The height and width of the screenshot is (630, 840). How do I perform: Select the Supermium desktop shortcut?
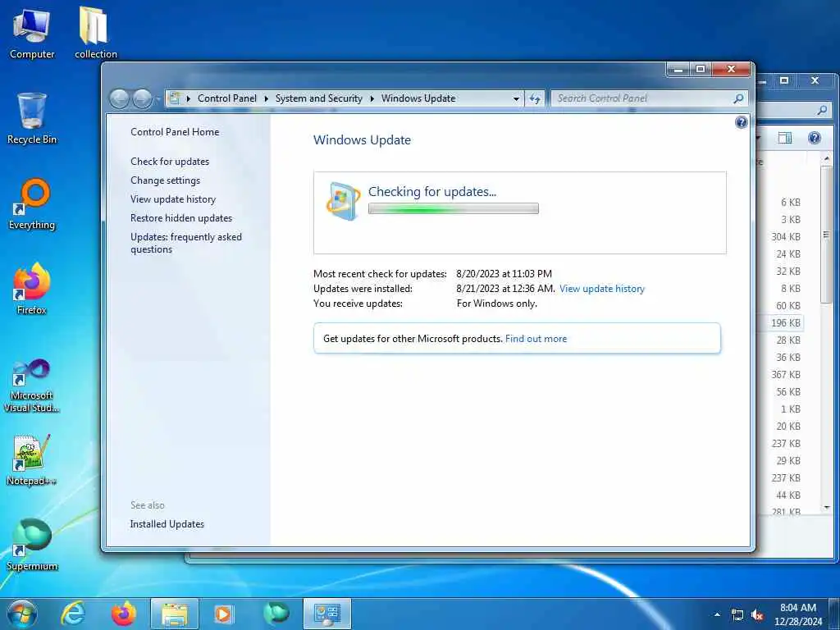pos(32,545)
